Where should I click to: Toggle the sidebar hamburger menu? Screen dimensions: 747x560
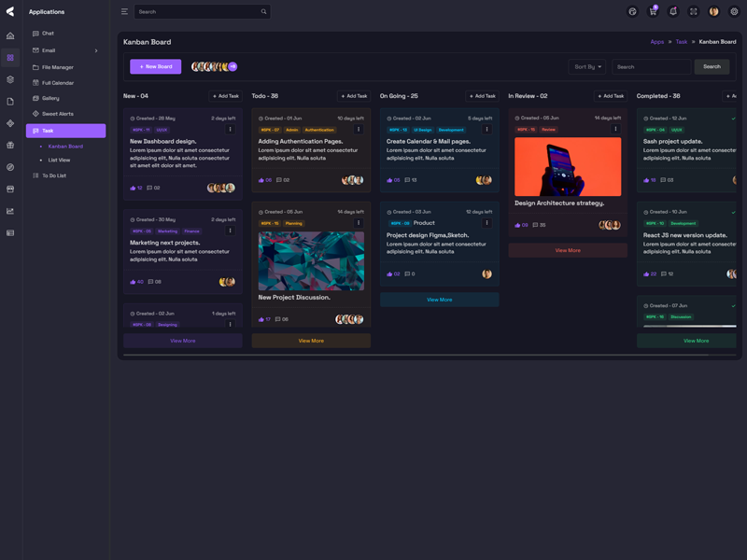(x=124, y=12)
